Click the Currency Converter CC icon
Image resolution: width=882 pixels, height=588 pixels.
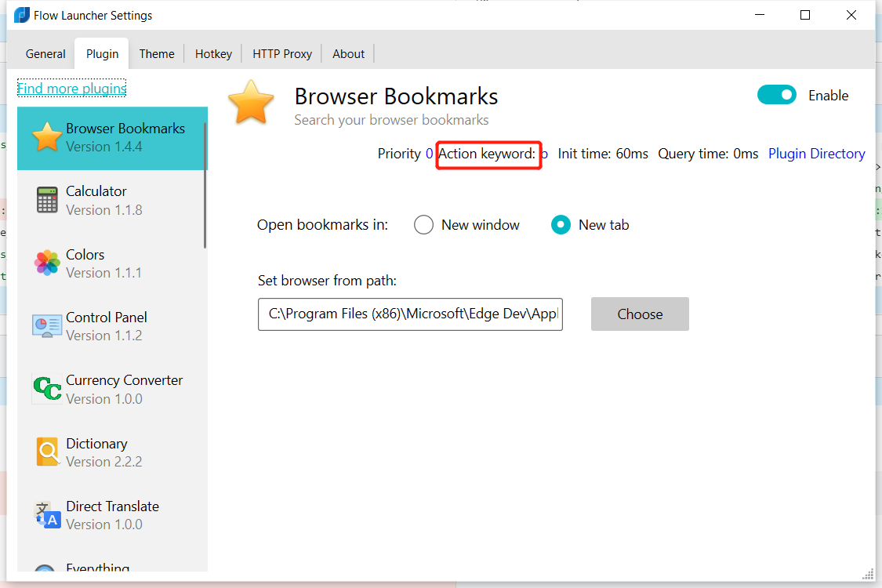point(47,389)
